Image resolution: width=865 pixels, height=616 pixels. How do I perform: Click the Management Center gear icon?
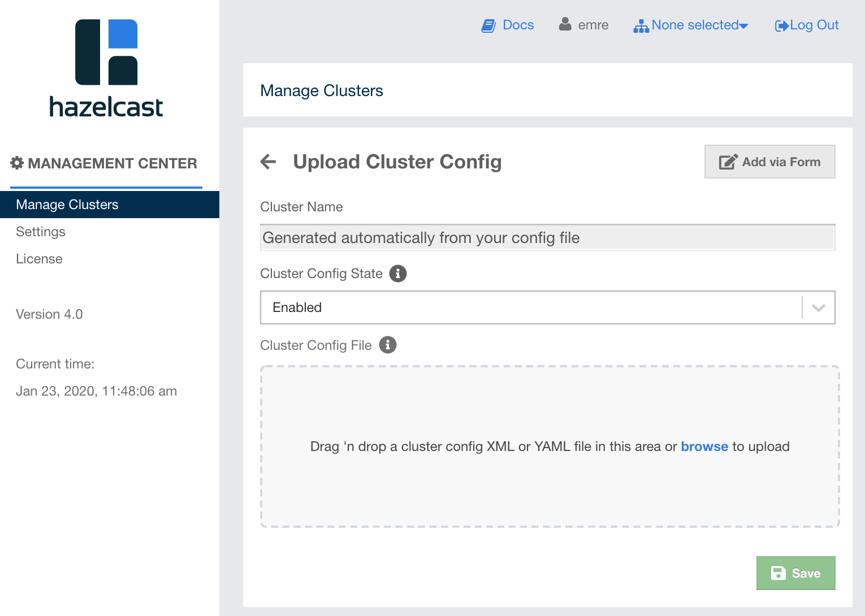click(17, 163)
